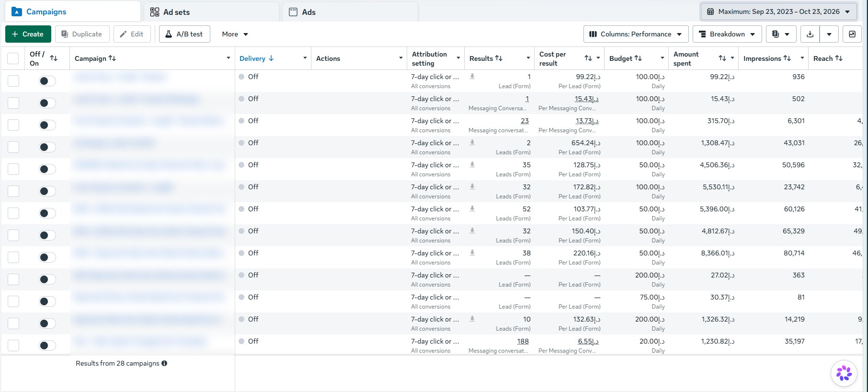Sort by Campaign name arrows
The width and height of the screenshot is (868, 392).
pos(112,58)
